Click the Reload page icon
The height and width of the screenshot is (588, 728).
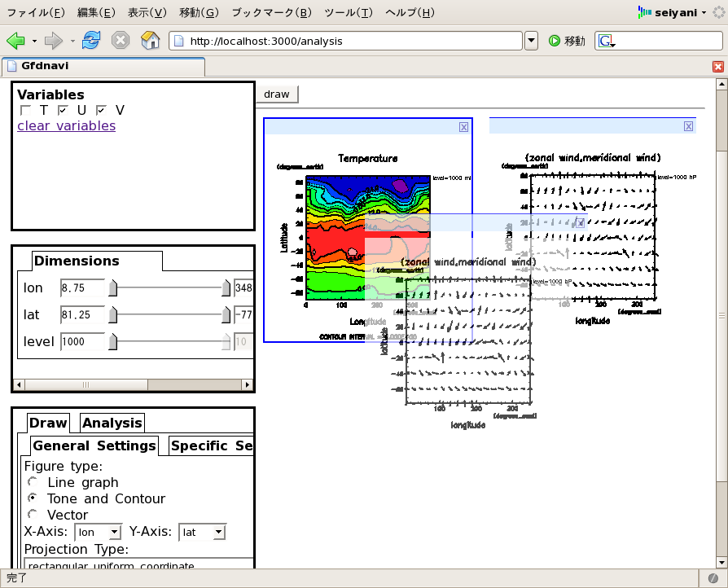pyautogui.click(x=91, y=41)
